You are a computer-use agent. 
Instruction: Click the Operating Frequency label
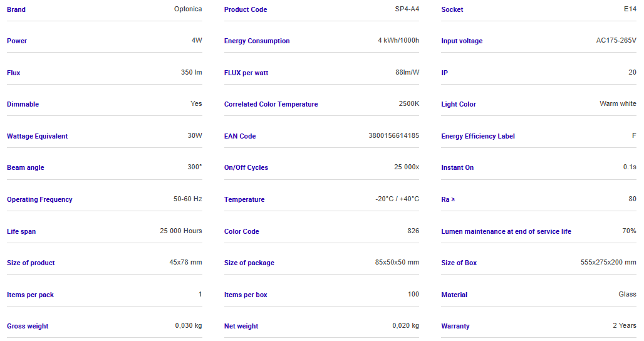coord(39,200)
